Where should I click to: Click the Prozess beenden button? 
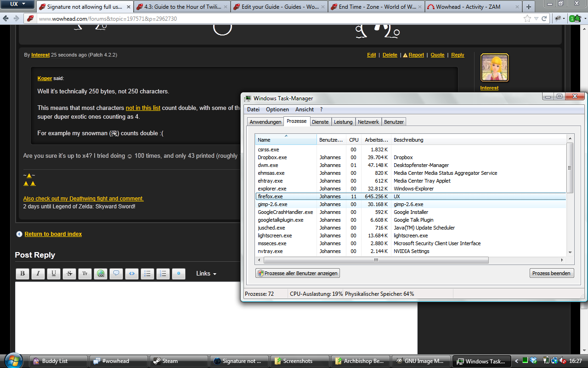tap(551, 273)
